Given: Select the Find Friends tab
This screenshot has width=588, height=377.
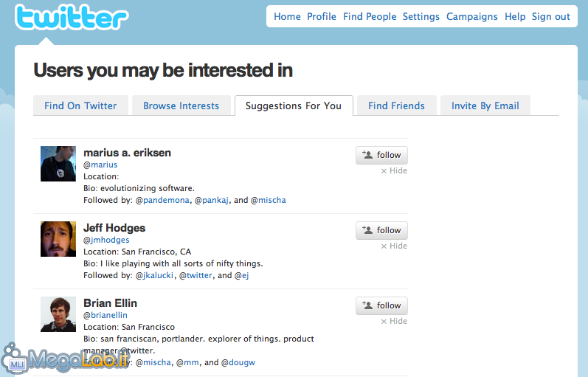Looking at the screenshot, I should pos(396,106).
